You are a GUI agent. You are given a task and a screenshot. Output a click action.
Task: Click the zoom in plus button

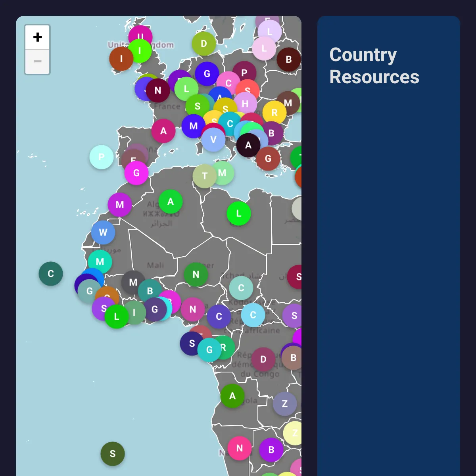[37, 37]
